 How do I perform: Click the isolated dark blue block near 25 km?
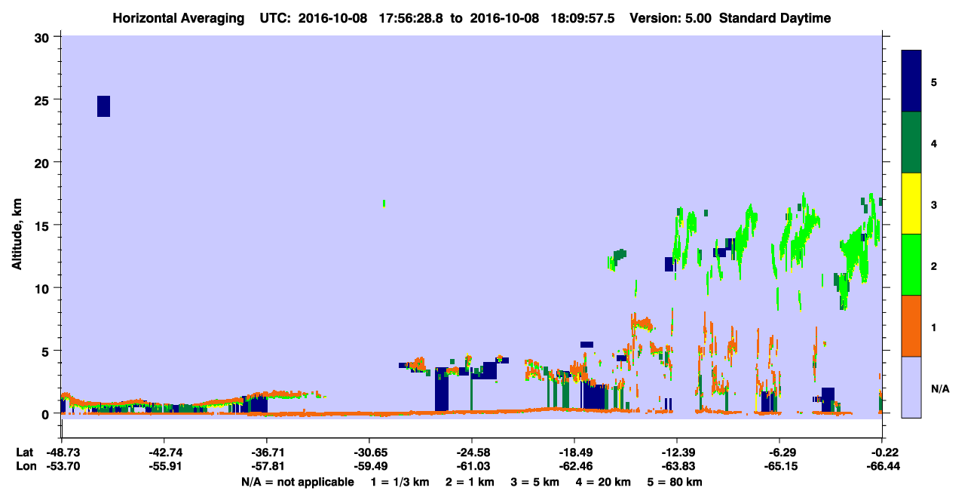tap(103, 106)
